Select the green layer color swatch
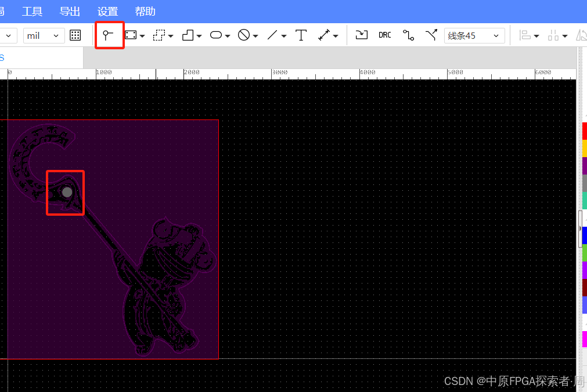This screenshot has width=587, height=392. pyautogui.click(x=584, y=253)
